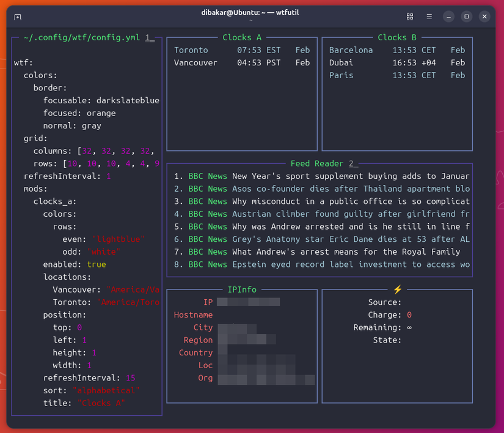Click the Toronto clock row

click(242, 50)
